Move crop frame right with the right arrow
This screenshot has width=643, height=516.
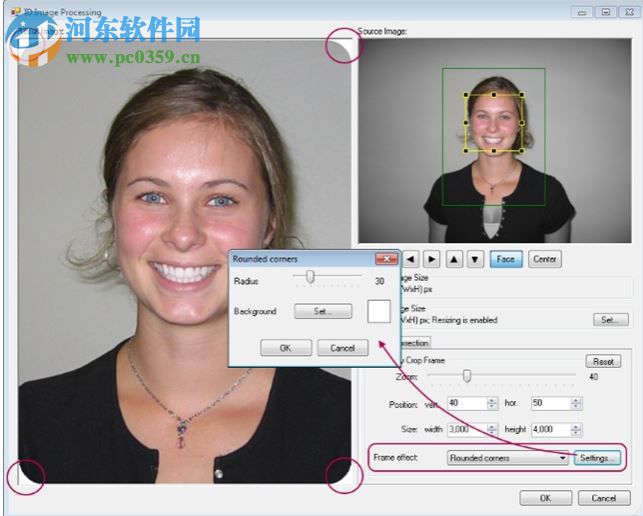pos(431,259)
